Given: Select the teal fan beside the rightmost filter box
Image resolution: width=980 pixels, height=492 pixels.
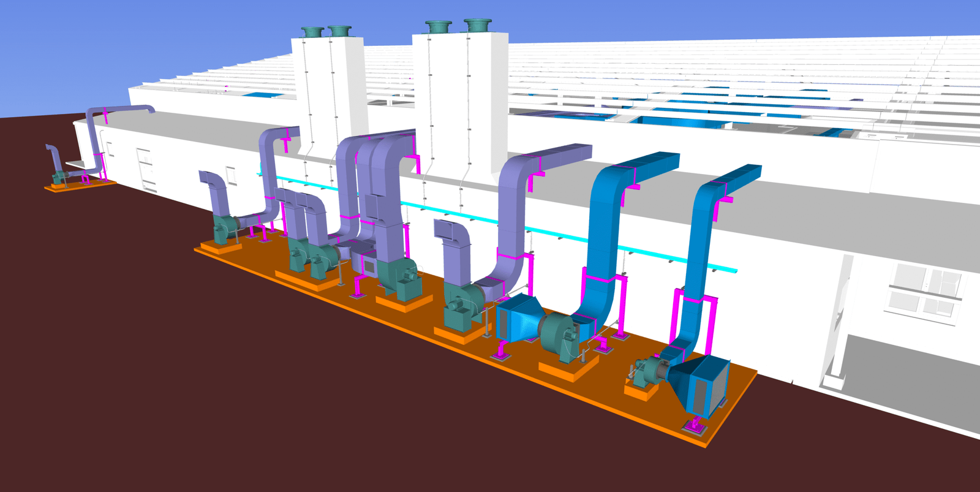Looking at the screenshot, I should [648, 372].
